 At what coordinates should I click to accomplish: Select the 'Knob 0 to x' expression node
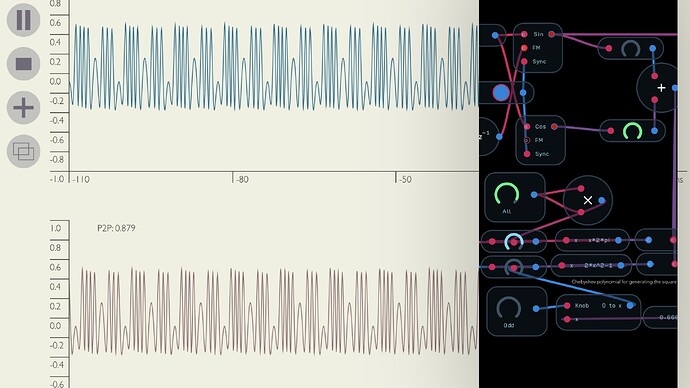(598, 312)
